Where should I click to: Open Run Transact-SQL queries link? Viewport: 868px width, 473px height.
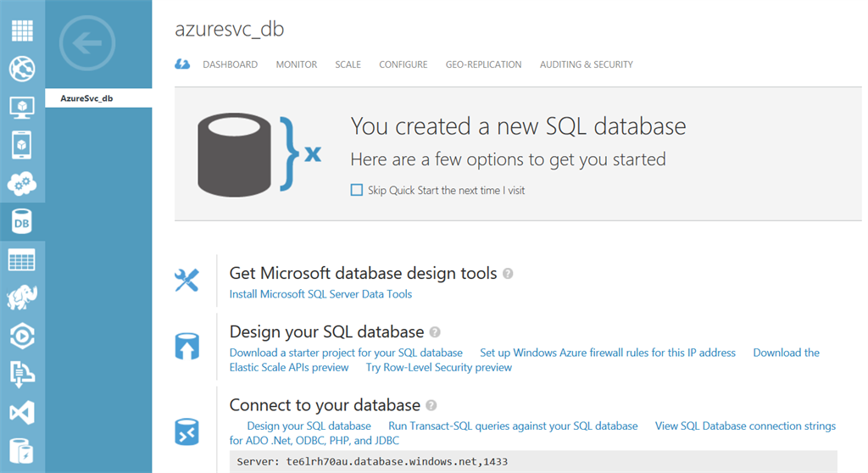(513, 426)
